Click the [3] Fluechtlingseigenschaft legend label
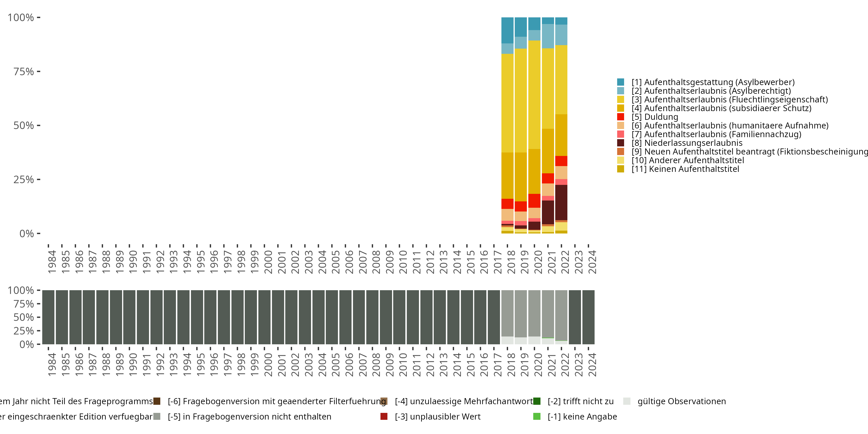 [x=729, y=100]
